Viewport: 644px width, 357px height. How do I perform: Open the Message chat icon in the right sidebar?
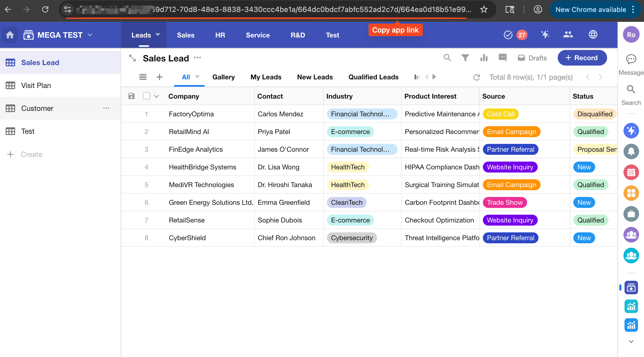click(x=631, y=59)
